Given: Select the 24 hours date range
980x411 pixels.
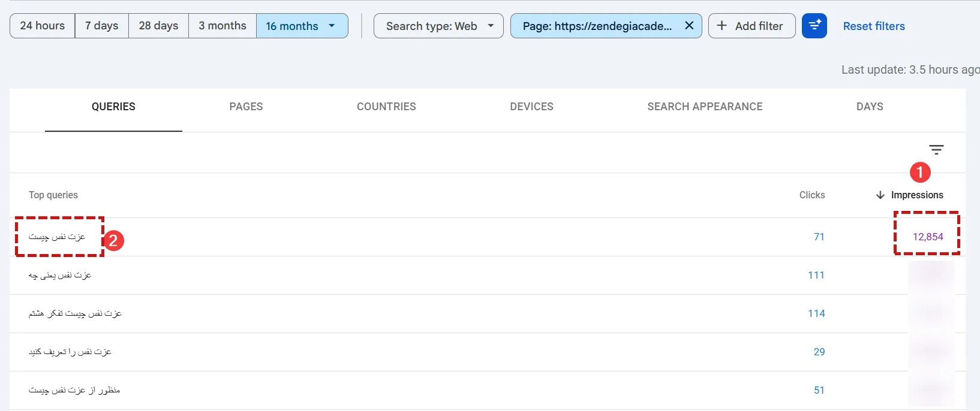Looking at the screenshot, I should click(43, 26).
